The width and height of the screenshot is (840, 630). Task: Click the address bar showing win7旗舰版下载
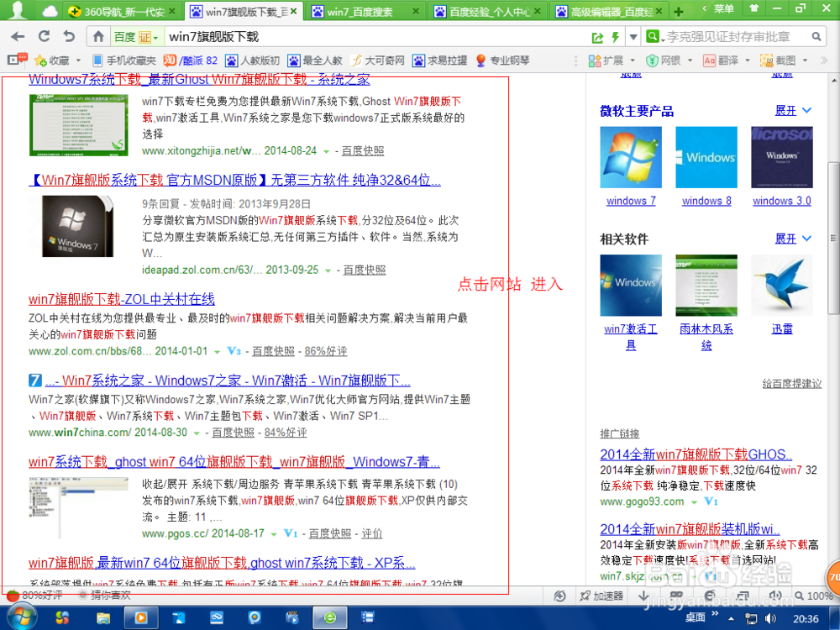coord(375,36)
